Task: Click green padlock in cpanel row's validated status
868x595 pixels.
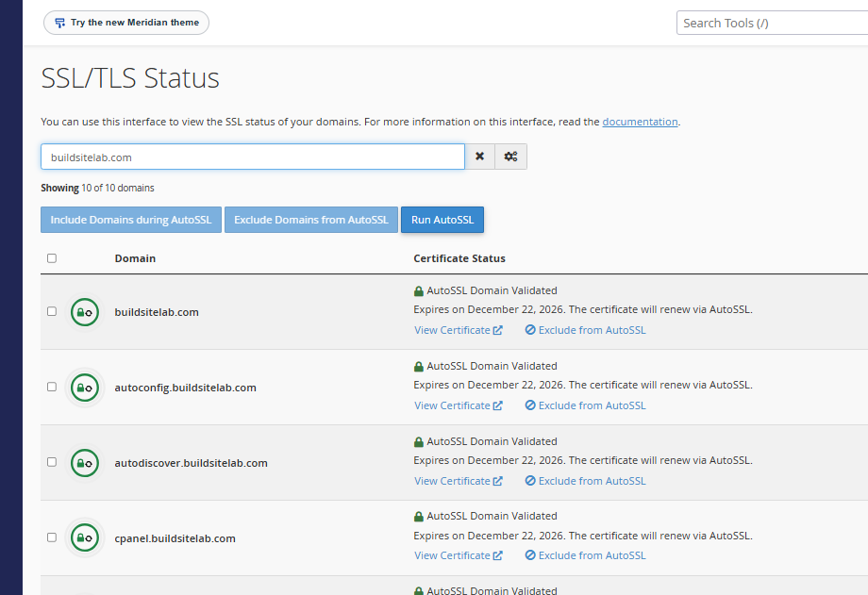Action: (x=419, y=517)
